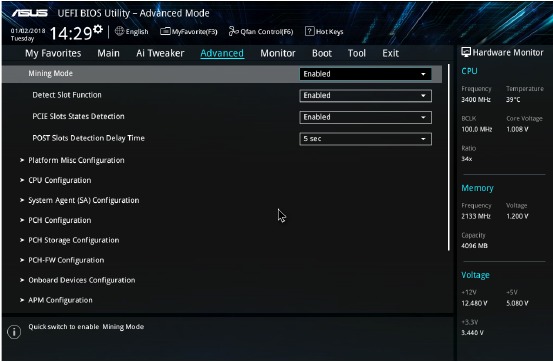
Task: Expand APM Configuration arrow
Action: point(22,300)
